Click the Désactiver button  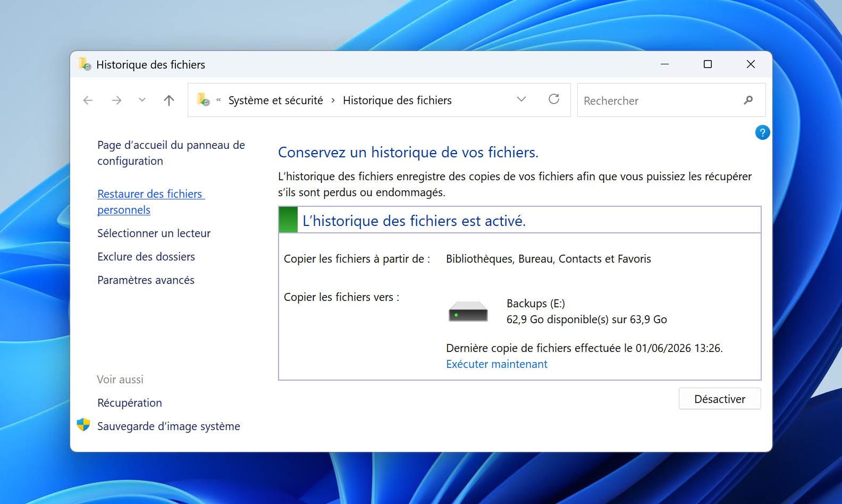coord(720,399)
